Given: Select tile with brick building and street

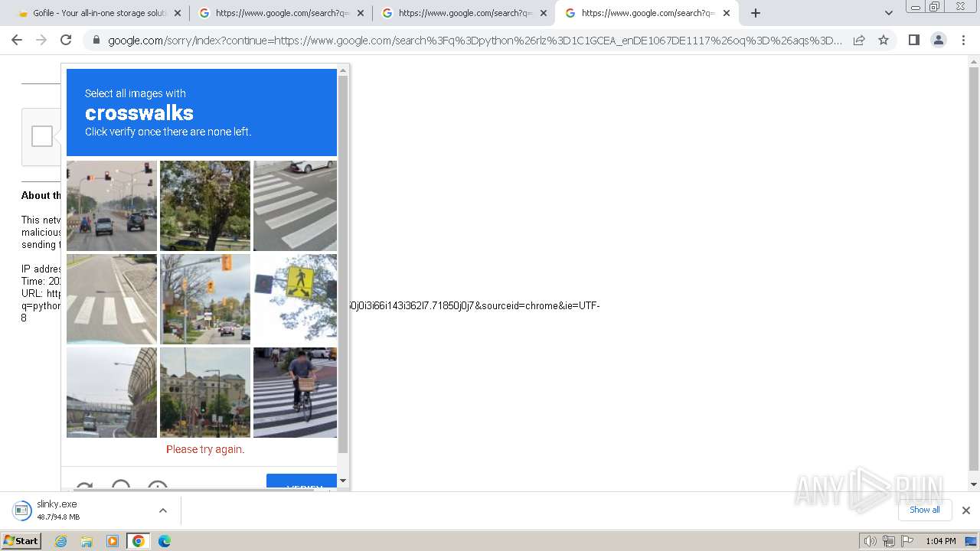Looking at the screenshot, I should click(x=205, y=393).
